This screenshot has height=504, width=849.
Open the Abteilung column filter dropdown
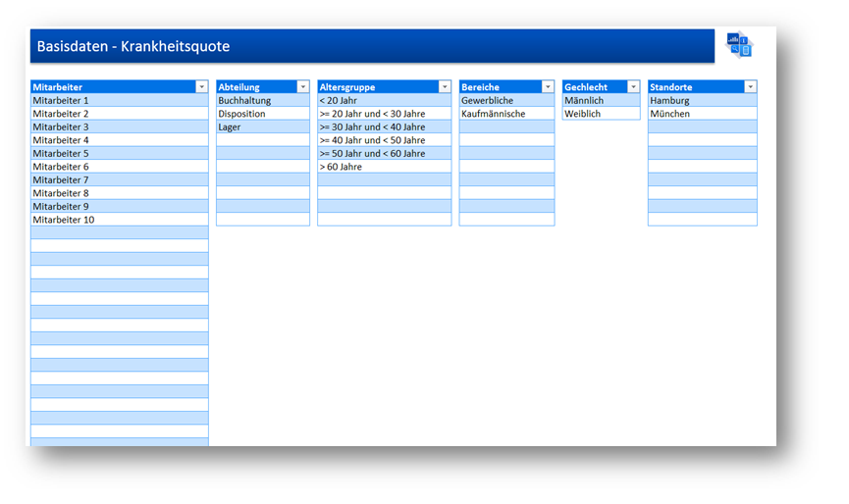(x=302, y=87)
